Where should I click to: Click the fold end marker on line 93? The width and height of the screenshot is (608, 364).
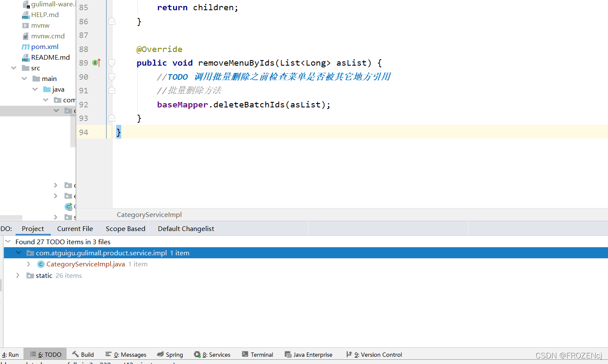[112, 118]
